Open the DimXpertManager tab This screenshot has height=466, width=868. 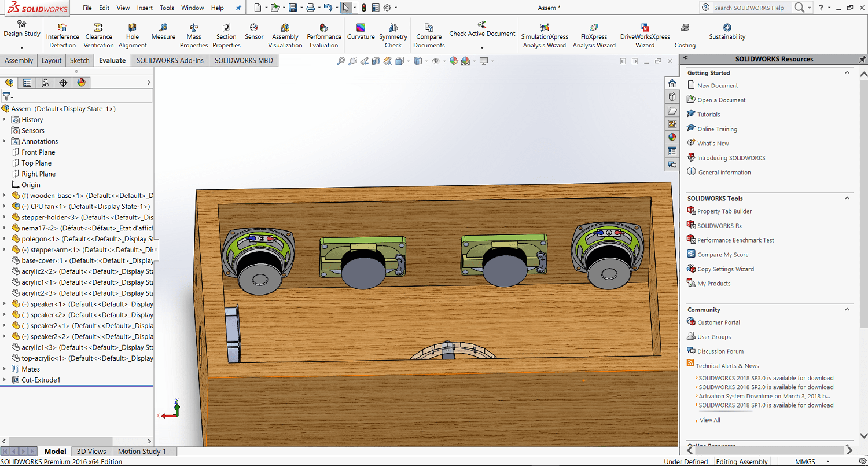(63, 83)
